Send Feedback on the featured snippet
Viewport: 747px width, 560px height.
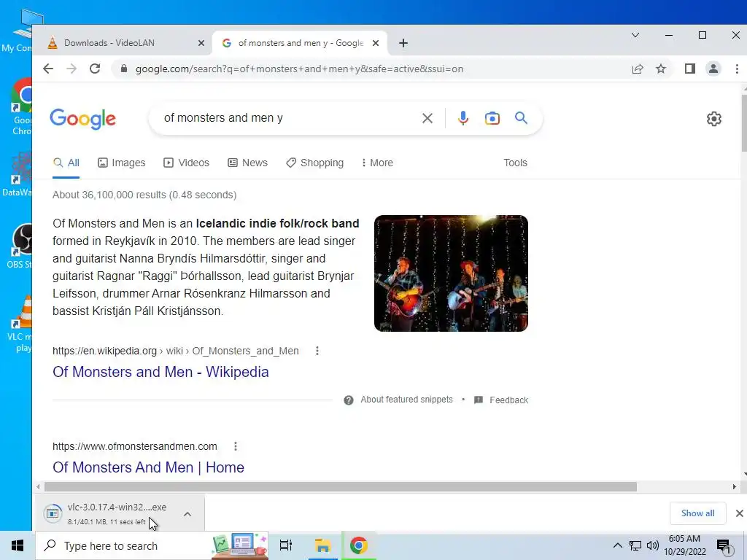point(501,400)
